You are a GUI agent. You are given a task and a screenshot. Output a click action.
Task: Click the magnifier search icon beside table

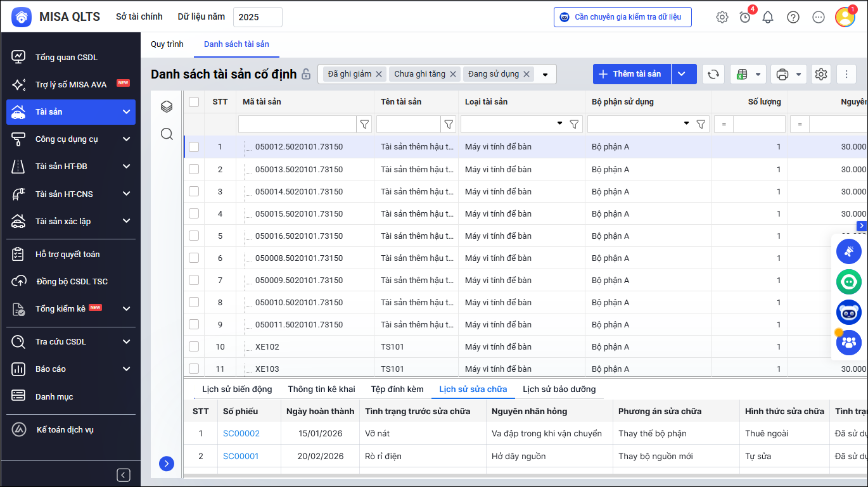point(167,134)
